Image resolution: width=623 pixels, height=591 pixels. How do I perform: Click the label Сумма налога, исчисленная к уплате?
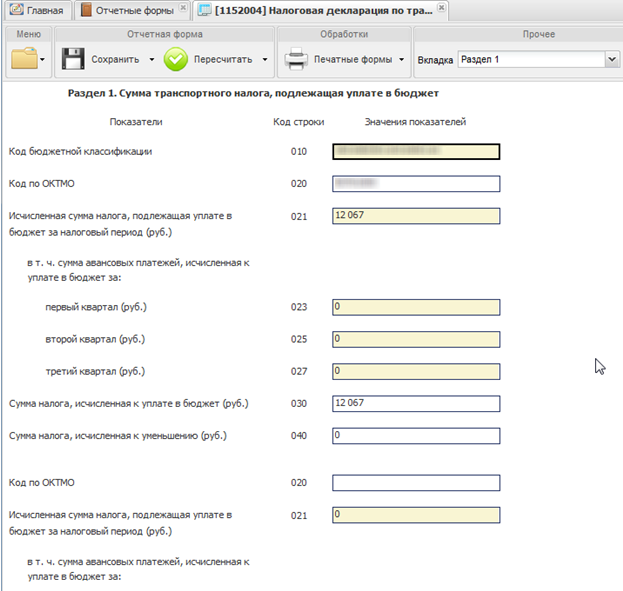129,403
